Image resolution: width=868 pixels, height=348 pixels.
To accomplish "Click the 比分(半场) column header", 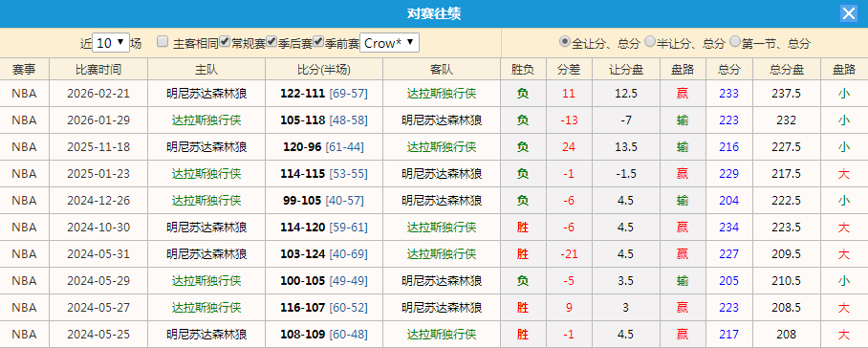I will click(324, 69).
